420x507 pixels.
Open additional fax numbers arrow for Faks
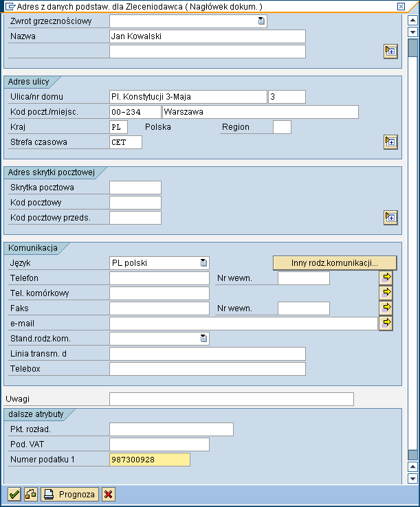386,308
